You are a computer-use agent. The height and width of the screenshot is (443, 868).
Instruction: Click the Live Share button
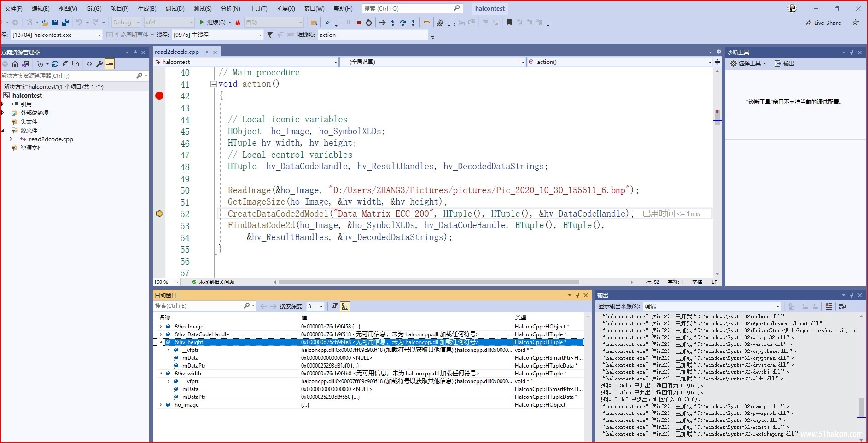823,23
